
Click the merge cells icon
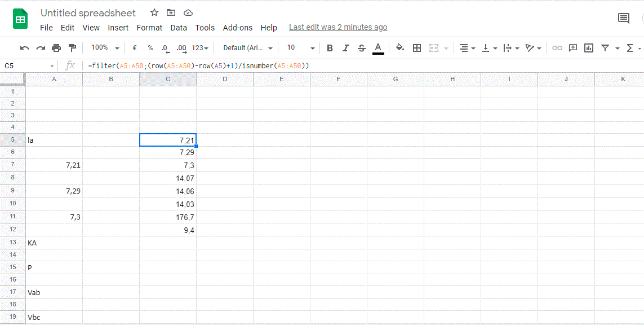coord(434,48)
